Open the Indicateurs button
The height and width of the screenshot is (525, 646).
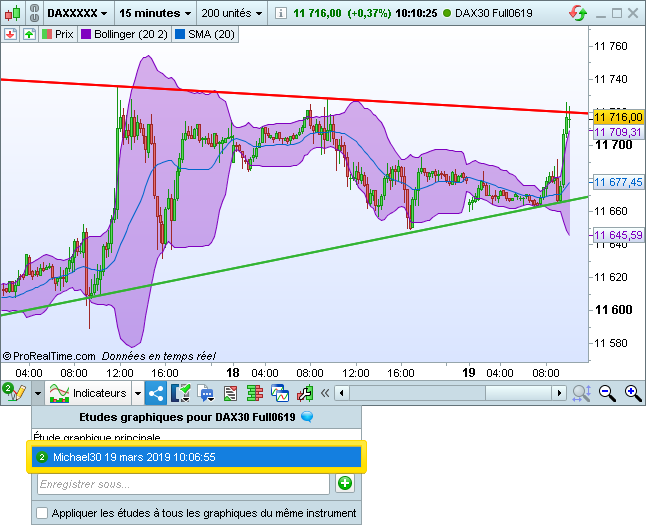click(90, 393)
